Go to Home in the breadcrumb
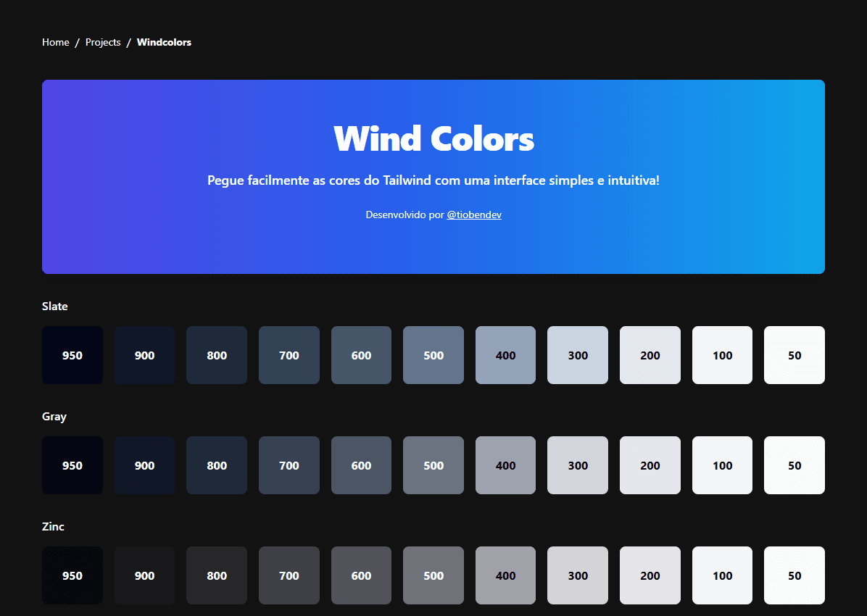Image resolution: width=867 pixels, height=616 pixels. click(x=55, y=42)
